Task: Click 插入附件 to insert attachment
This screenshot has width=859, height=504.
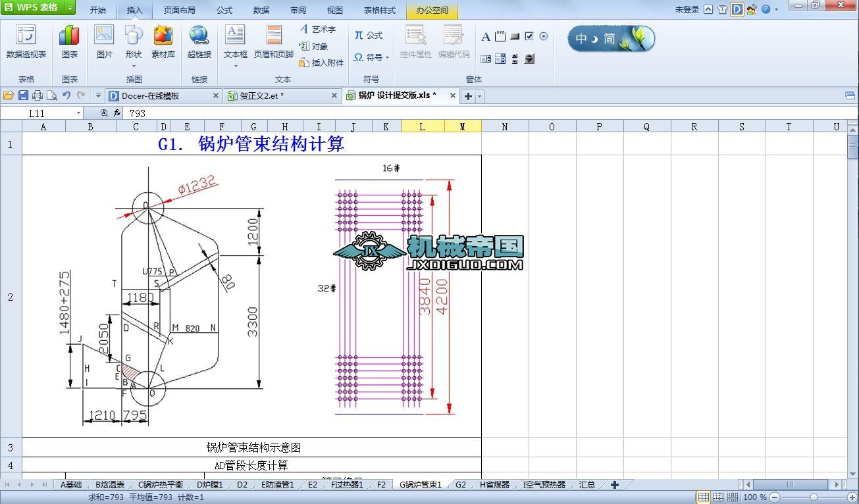Action: point(321,63)
